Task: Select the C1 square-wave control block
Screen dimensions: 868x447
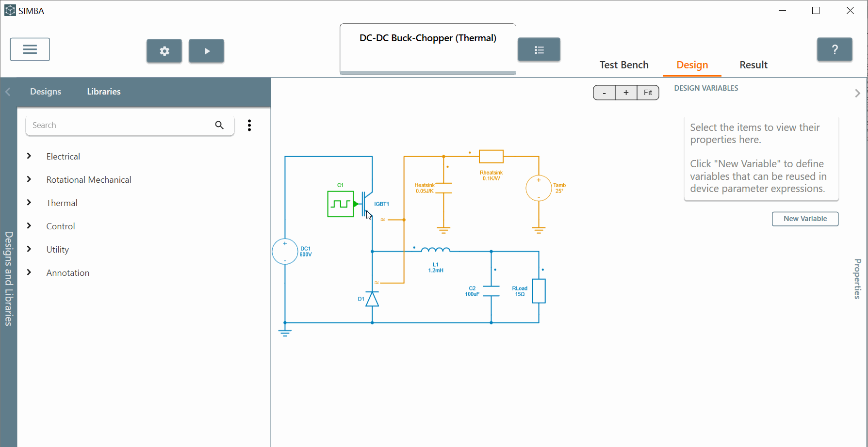Action: click(x=340, y=204)
